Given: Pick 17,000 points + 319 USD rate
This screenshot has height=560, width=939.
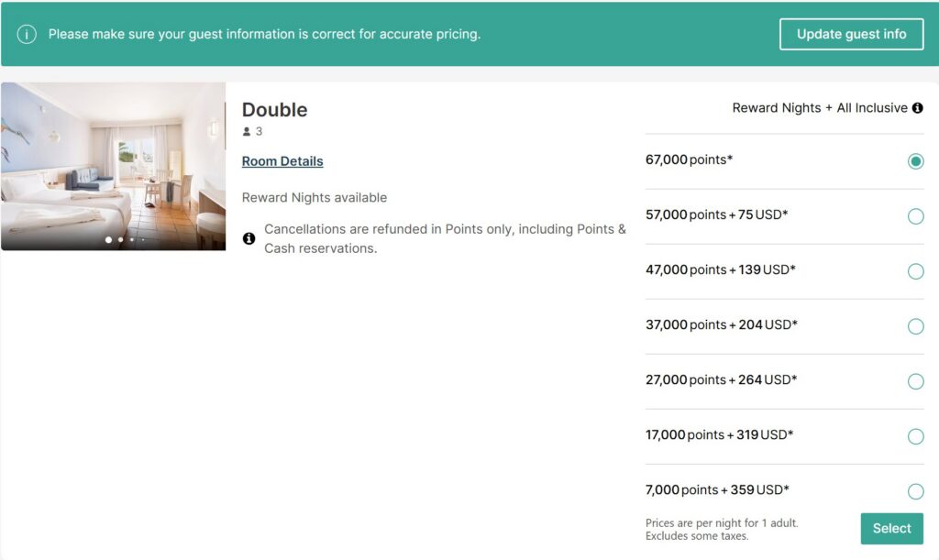Looking at the screenshot, I should [x=915, y=436].
